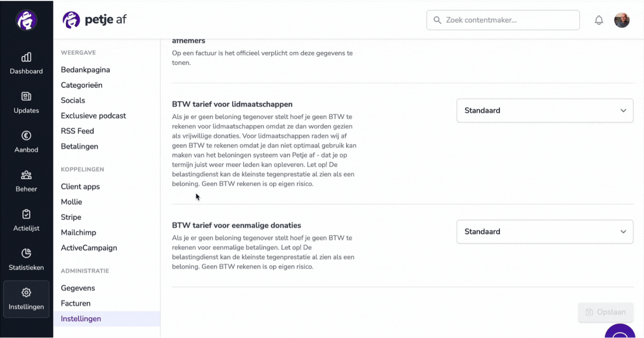Open Actielijst clipboard icon
This screenshot has width=644, height=338.
[26, 214]
